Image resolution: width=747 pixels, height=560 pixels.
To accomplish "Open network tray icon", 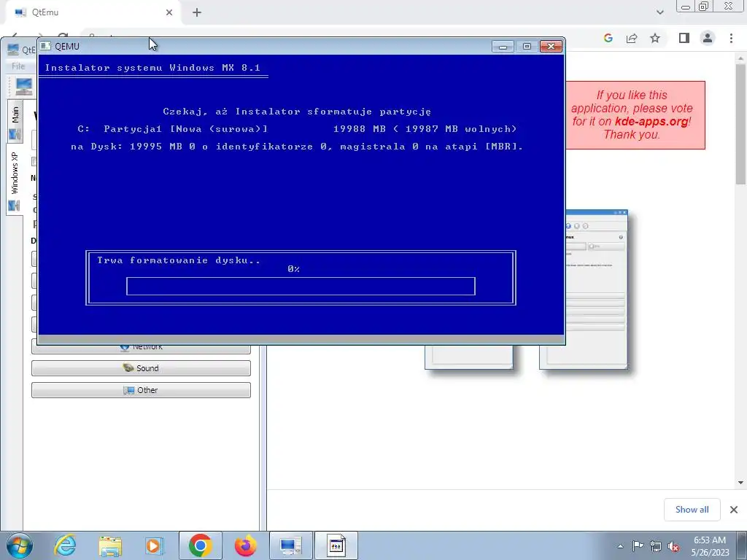I will tap(656, 546).
